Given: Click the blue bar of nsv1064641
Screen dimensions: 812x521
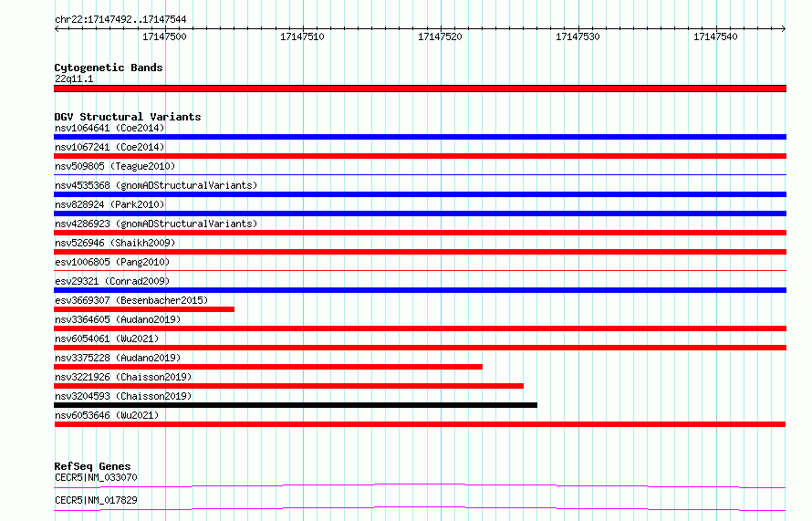Looking at the screenshot, I should point(420,137).
